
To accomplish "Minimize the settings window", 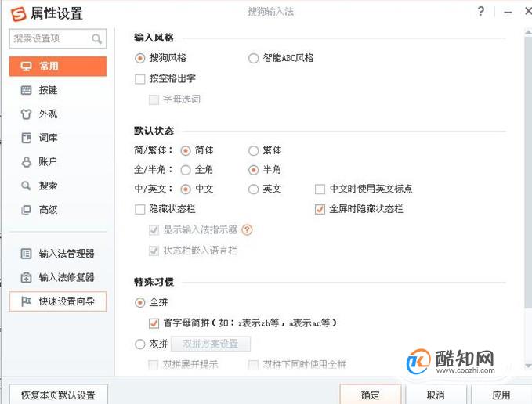I will point(508,13).
